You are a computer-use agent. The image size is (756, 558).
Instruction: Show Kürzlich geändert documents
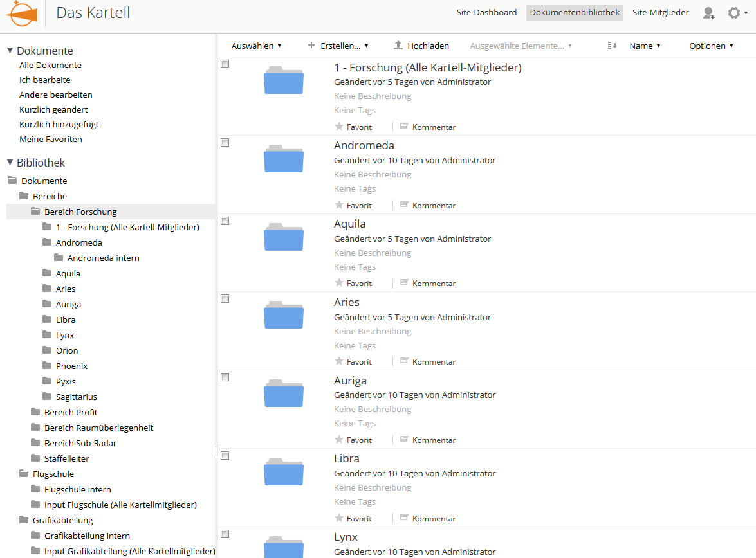coord(53,109)
